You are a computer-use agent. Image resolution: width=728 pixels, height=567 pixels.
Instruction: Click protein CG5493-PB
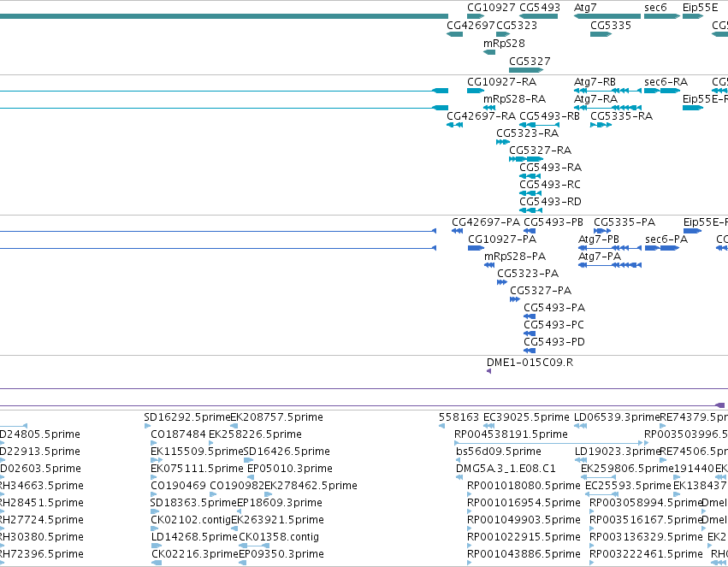553,222
